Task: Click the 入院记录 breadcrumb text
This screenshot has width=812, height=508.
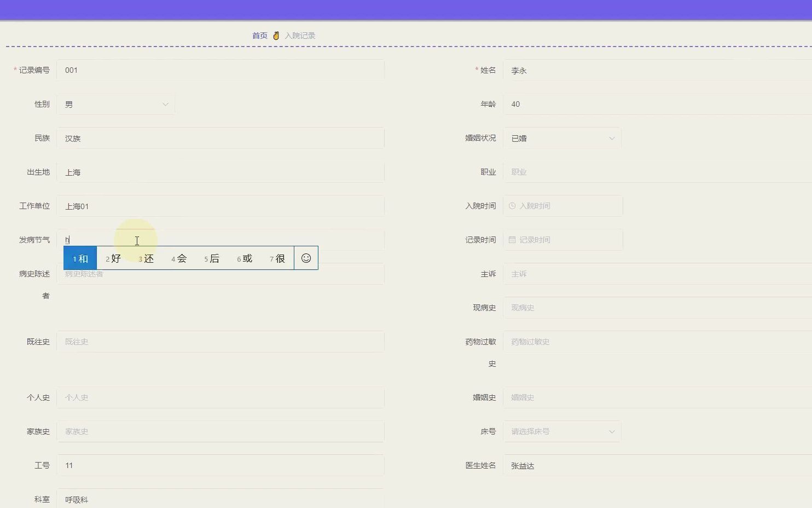Action: [x=300, y=36]
